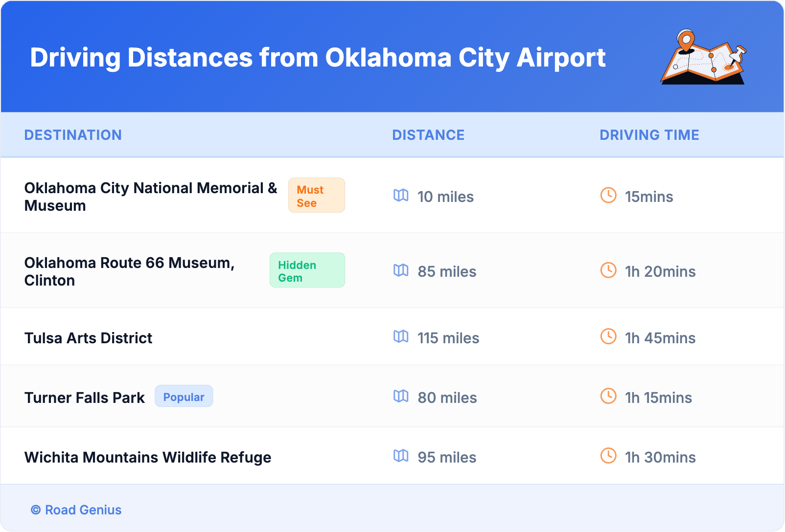Image resolution: width=785 pixels, height=532 pixels.
Task: Select the Distance column header
Action: 428,135
